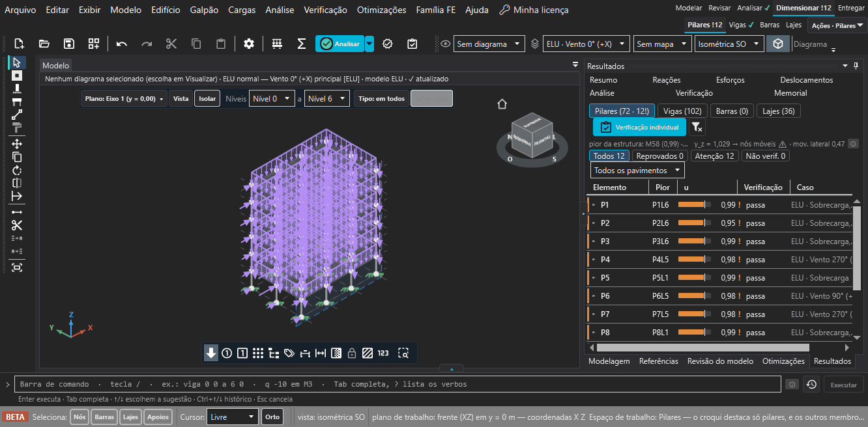Screen dimensions: 868x427
Task: Open the Sem mapa dropdown
Action: point(662,44)
